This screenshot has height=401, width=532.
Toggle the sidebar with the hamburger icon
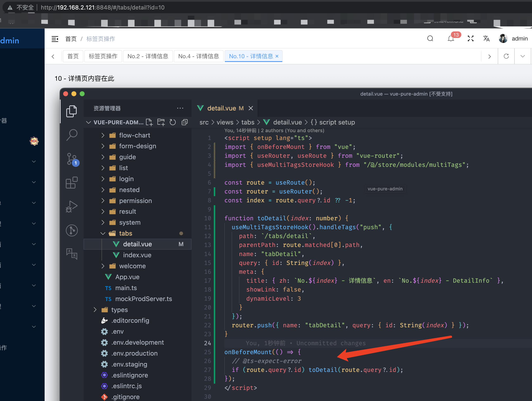pos(55,39)
